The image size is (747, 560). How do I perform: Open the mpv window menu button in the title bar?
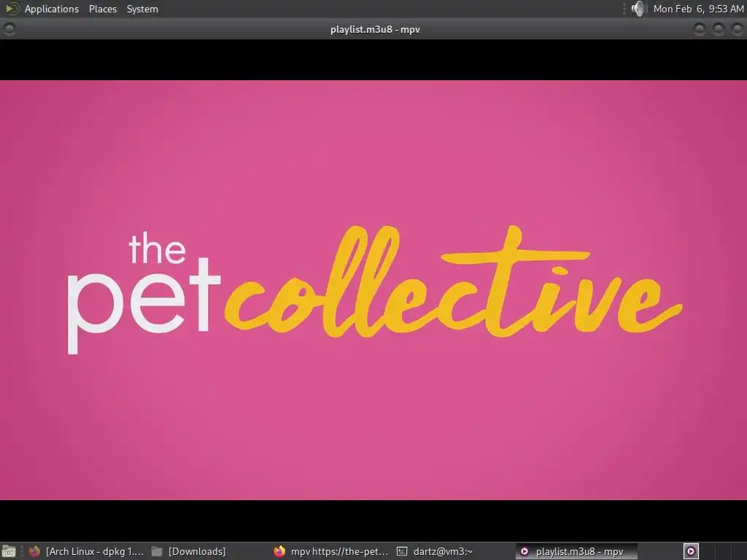point(9,29)
